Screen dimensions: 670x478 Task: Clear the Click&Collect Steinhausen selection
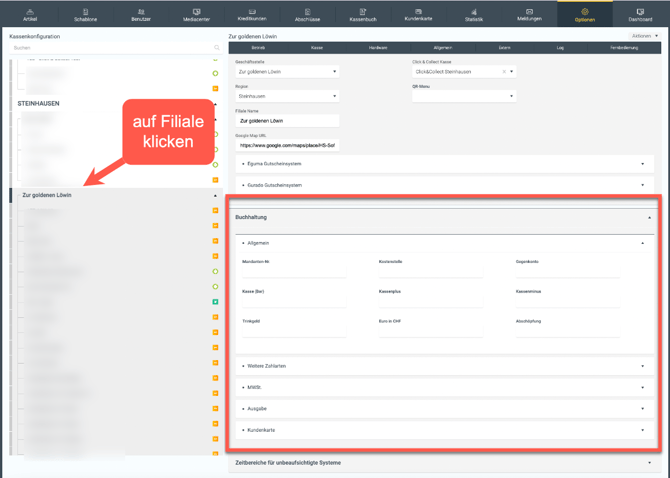pyautogui.click(x=503, y=72)
